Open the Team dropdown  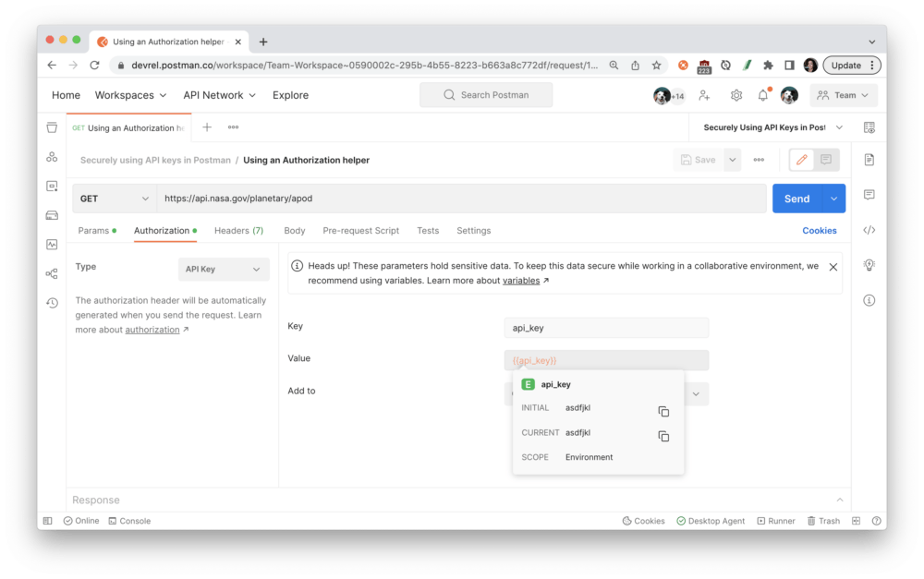(844, 95)
